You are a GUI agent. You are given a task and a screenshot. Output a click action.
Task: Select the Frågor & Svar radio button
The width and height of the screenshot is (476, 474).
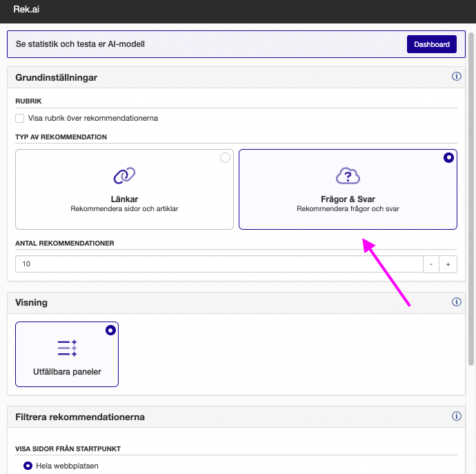point(448,158)
